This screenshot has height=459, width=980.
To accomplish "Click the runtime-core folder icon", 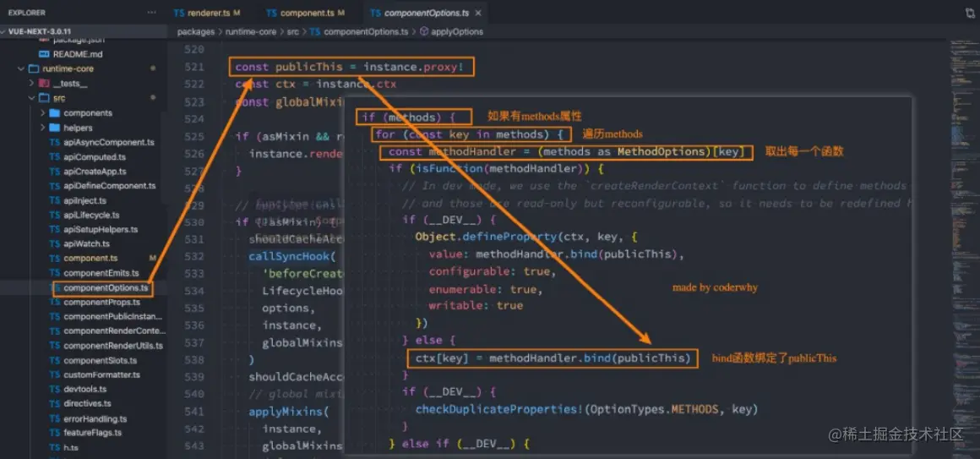I will click(x=32, y=68).
